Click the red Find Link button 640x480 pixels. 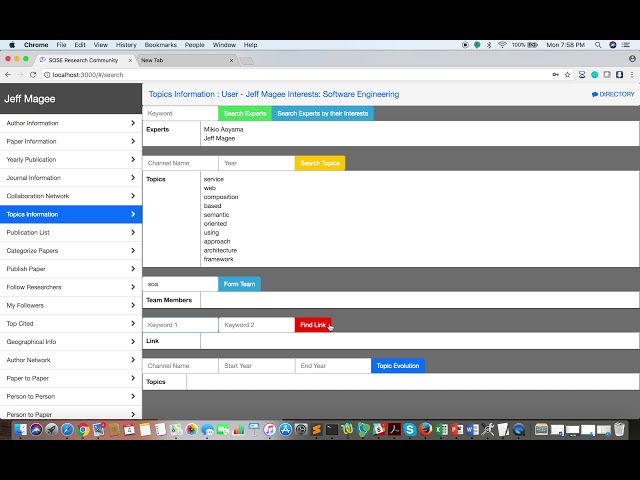pyautogui.click(x=313, y=325)
